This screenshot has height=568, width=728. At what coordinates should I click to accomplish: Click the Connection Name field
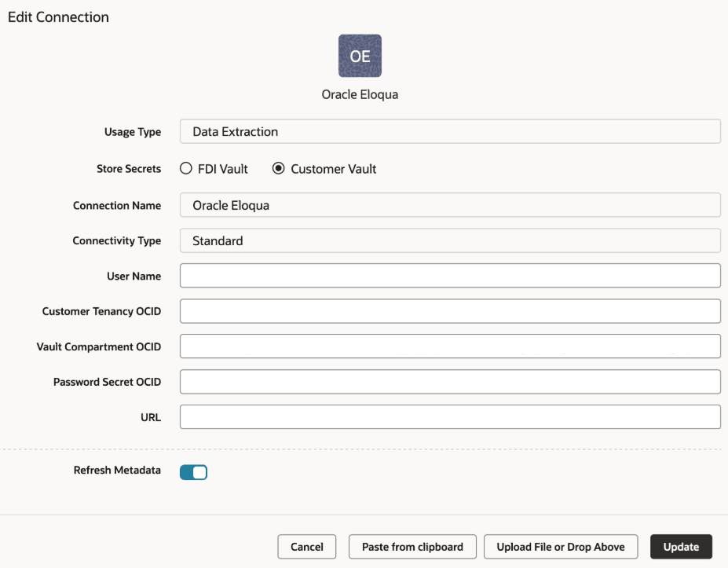450,205
